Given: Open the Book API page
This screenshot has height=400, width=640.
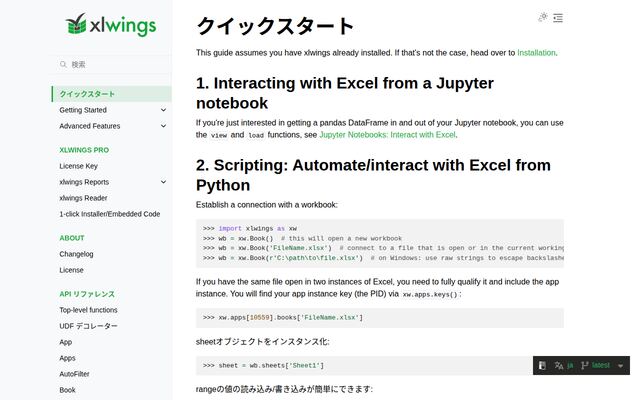Looking at the screenshot, I should point(67,390).
